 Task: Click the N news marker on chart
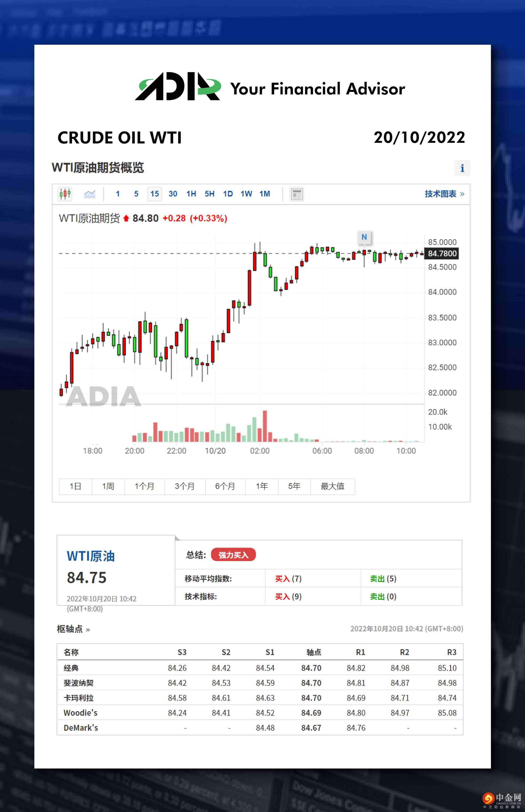point(364,237)
